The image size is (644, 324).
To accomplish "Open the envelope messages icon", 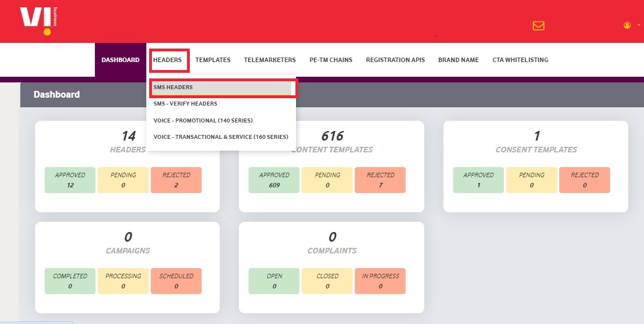I will (538, 26).
